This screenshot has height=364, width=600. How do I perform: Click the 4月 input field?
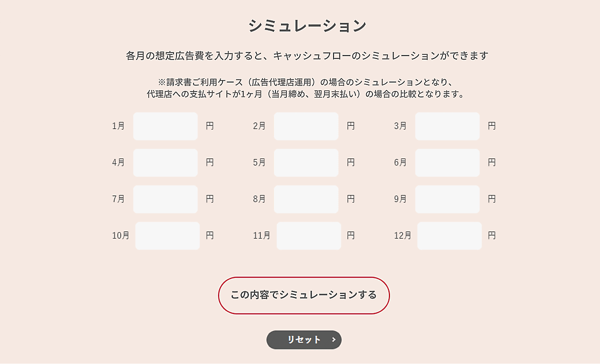pyautogui.click(x=165, y=162)
